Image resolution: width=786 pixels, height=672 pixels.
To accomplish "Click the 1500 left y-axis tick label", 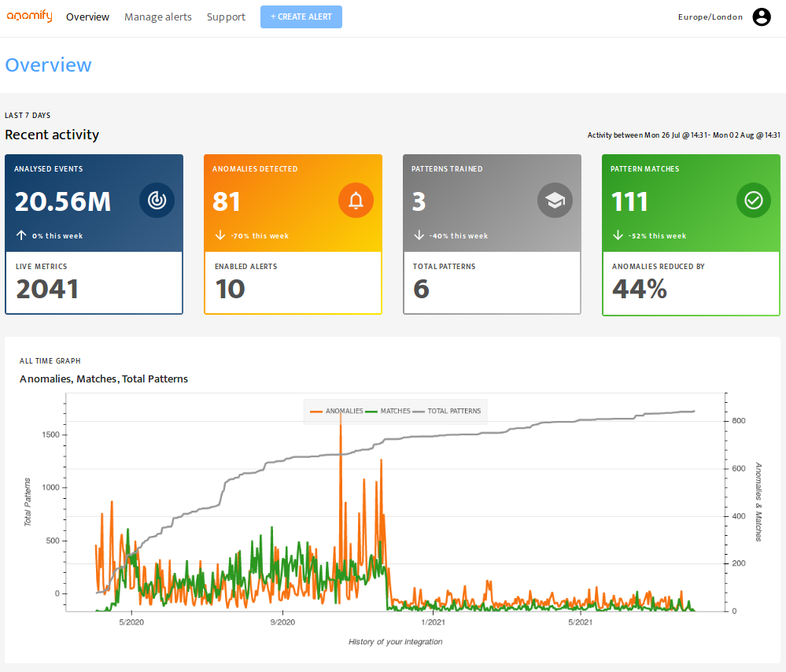I will tap(50, 435).
